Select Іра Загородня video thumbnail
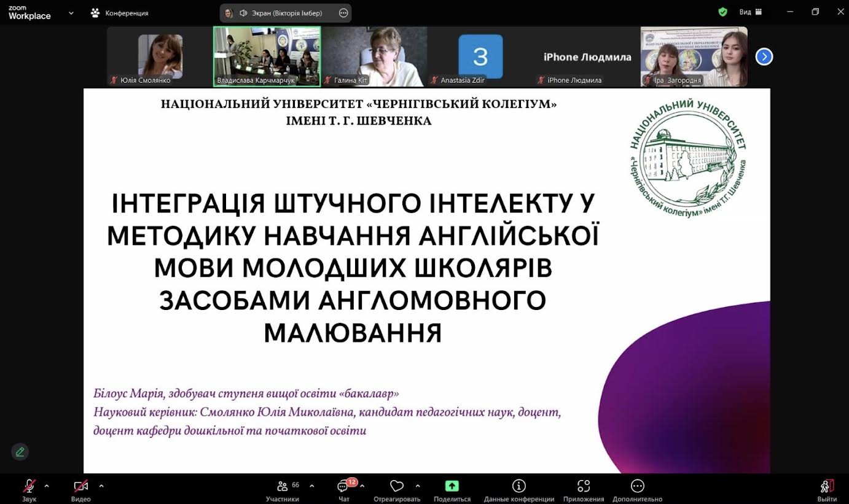This screenshot has width=849, height=504. (694, 56)
